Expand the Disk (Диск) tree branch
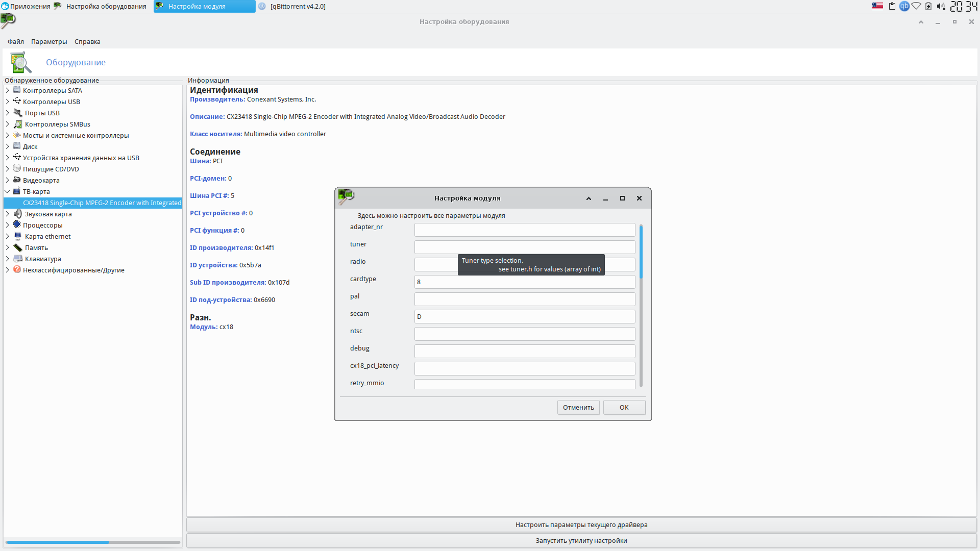 pyautogui.click(x=8, y=146)
